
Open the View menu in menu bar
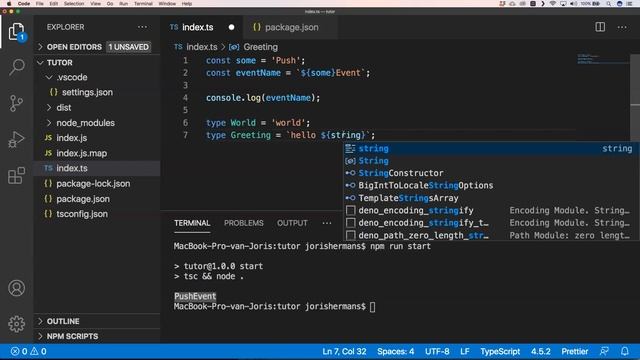click(x=96, y=4)
